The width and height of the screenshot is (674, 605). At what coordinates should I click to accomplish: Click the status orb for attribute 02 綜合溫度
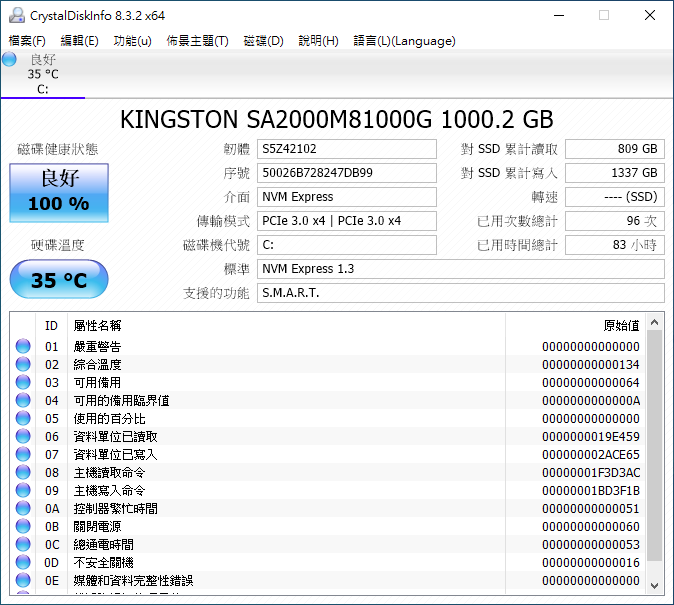pos(23,364)
